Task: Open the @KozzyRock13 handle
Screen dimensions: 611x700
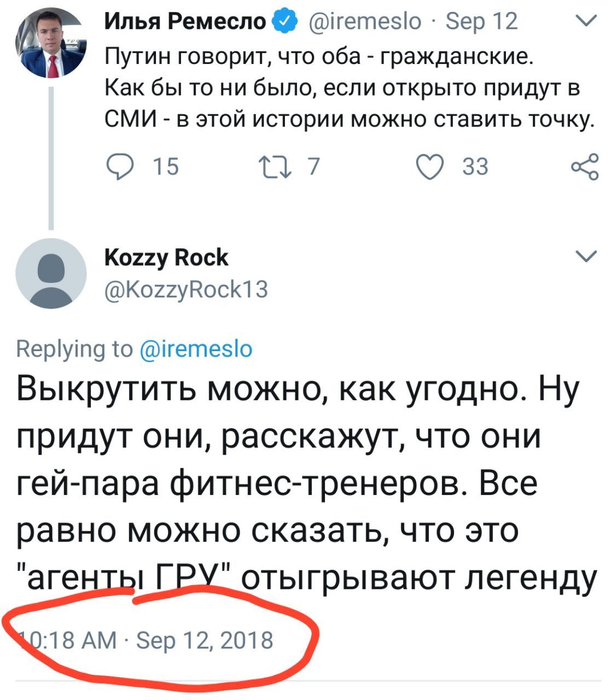Action: tap(186, 289)
